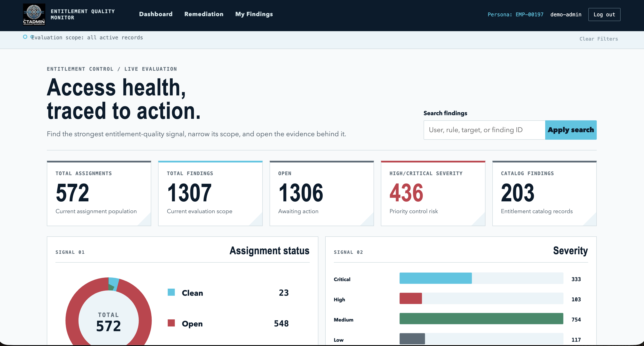Open the My Findings nav item
Viewport: 644px width, 346px height.
tap(254, 14)
